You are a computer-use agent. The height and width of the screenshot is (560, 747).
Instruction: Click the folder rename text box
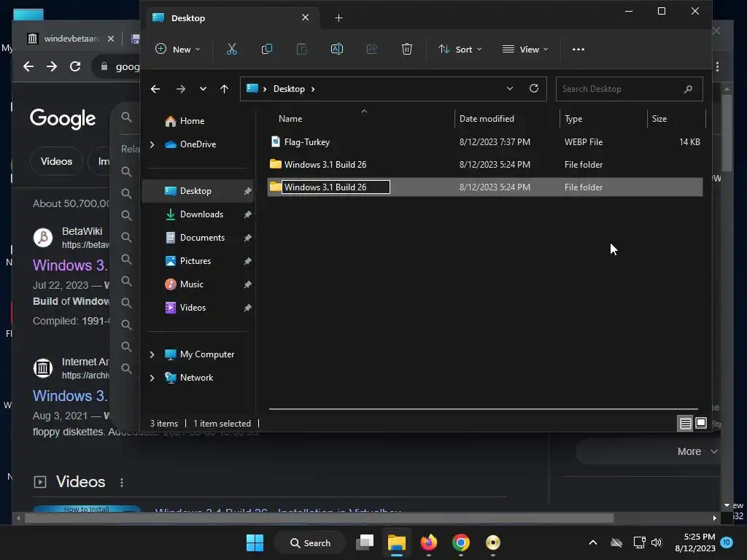point(336,187)
